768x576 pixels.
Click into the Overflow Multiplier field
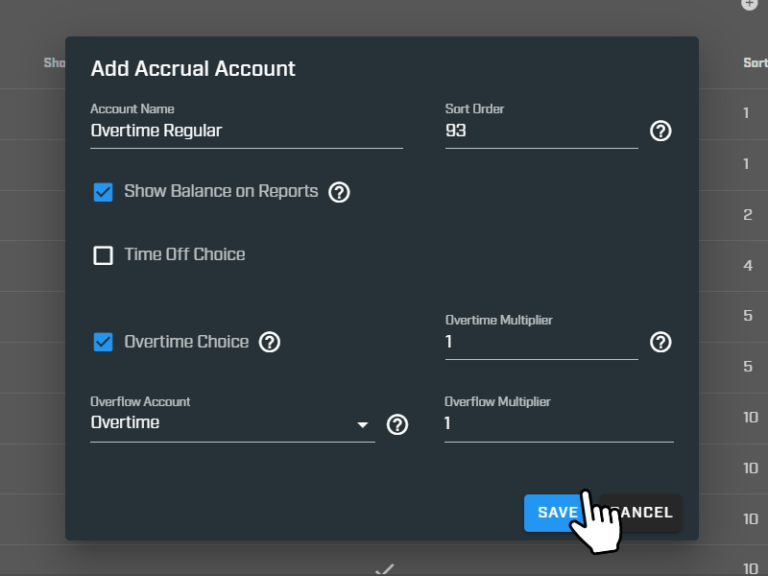coord(558,424)
